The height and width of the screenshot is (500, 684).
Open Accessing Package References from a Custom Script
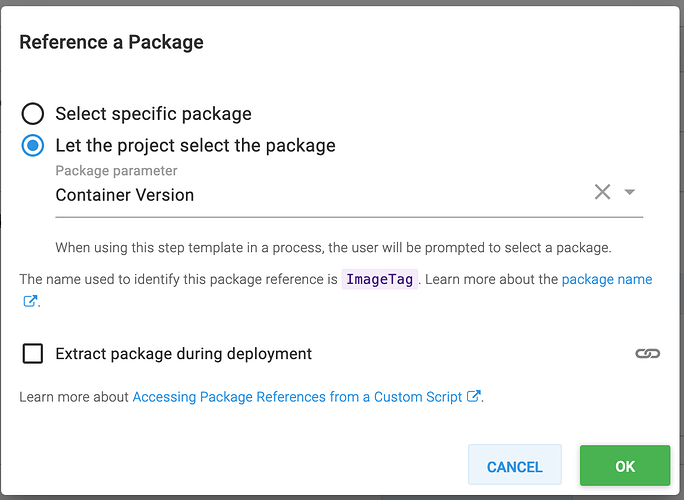click(297, 397)
